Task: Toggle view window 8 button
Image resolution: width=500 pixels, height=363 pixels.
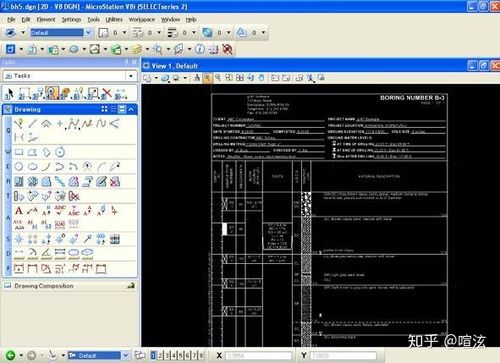Action: point(201,355)
